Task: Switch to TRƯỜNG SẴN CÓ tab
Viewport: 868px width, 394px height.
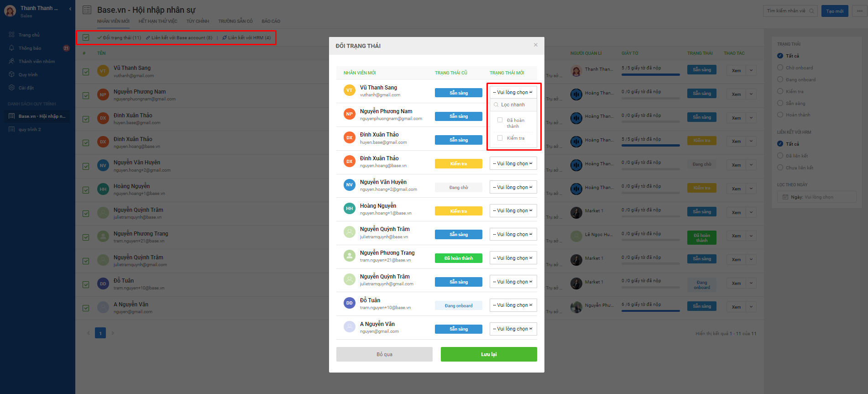Action: coord(235,21)
